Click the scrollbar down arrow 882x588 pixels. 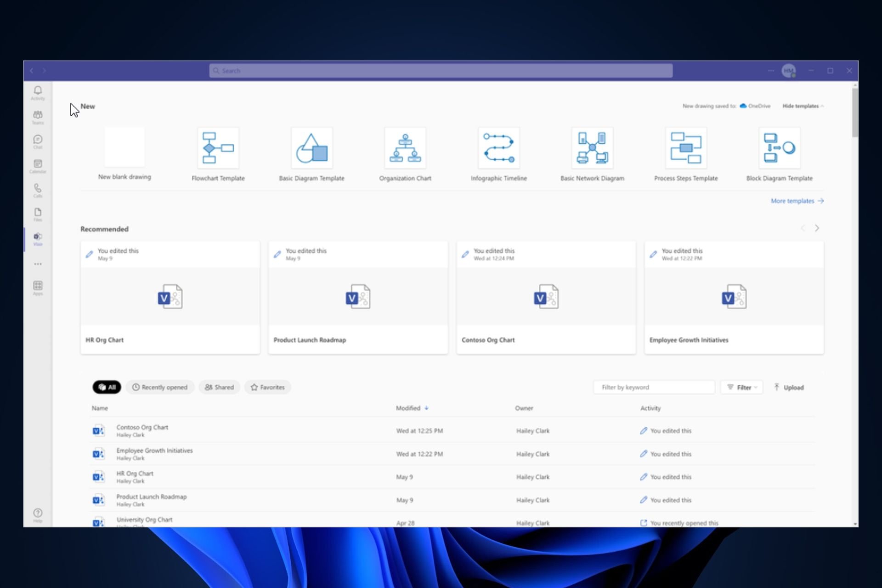pyautogui.click(x=854, y=524)
